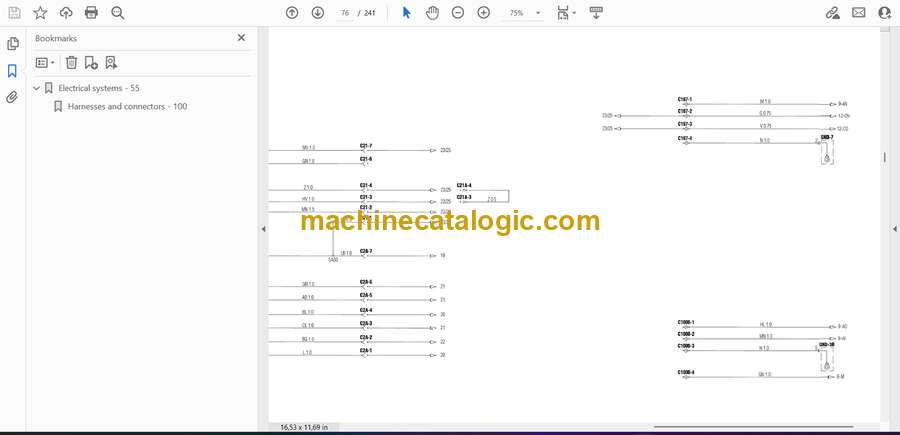Zoom in with the plus button
Viewport: 900px width, 435px height.
pyautogui.click(x=484, y=13)
